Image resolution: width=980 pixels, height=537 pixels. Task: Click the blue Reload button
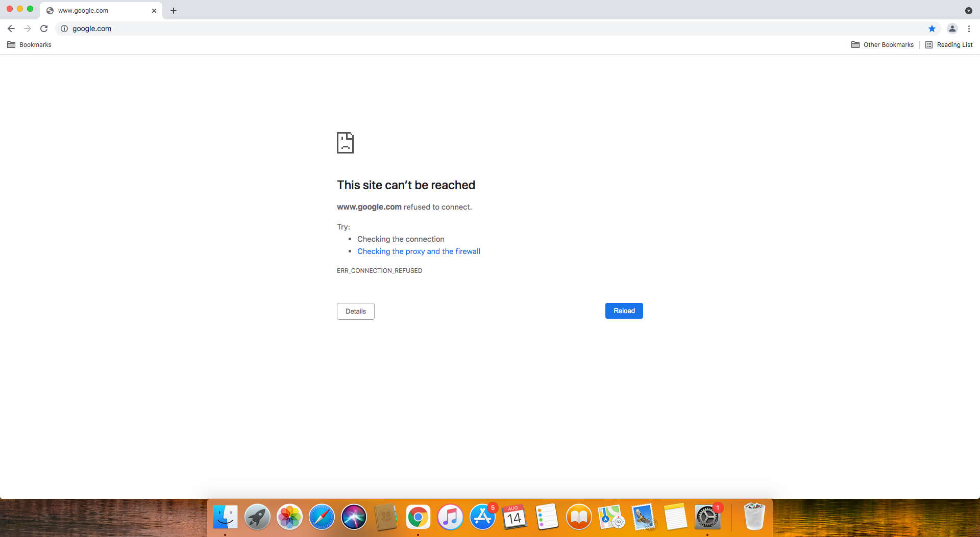[624, 311]
